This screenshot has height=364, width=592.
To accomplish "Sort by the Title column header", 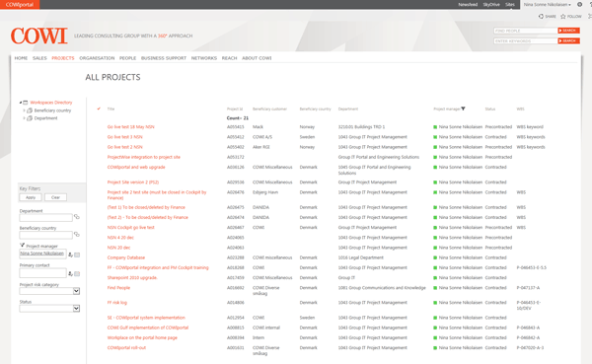I will click(111, 109).
